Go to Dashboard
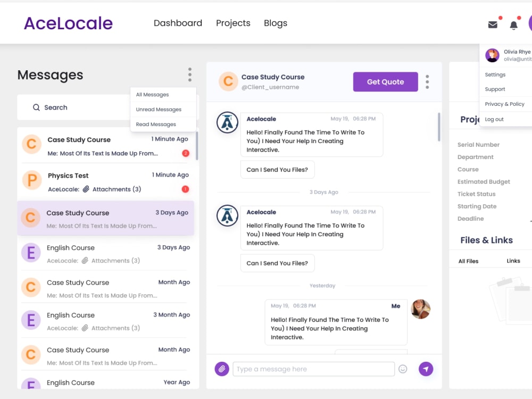The width and height of the screenshot is (532, 399). [x=178, y=23]
